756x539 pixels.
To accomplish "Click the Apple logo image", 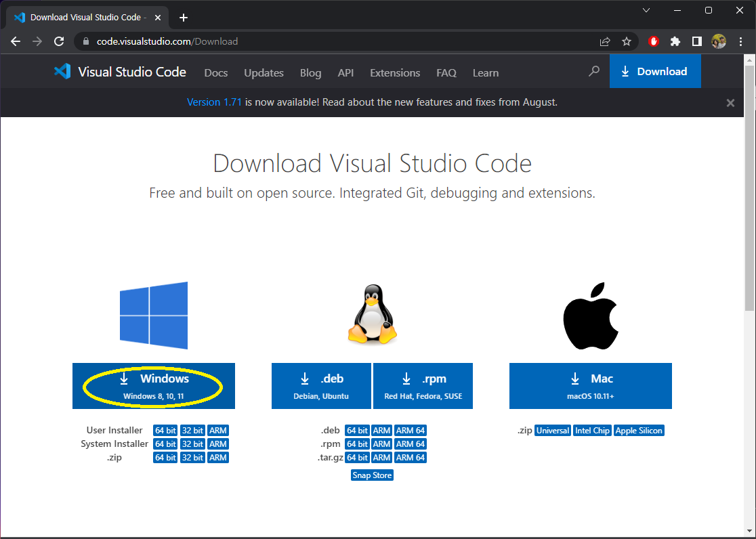I will point(591,316).
